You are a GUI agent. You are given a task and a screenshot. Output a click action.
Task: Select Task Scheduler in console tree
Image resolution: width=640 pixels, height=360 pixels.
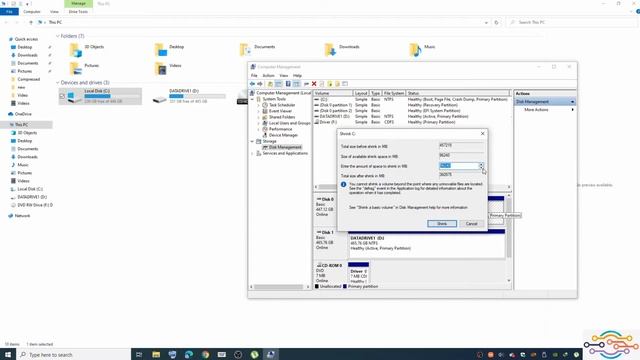point(282,105)
